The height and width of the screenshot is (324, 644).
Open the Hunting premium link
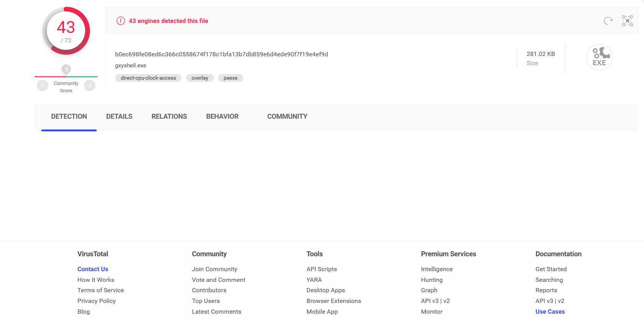(x=432, y=280)
